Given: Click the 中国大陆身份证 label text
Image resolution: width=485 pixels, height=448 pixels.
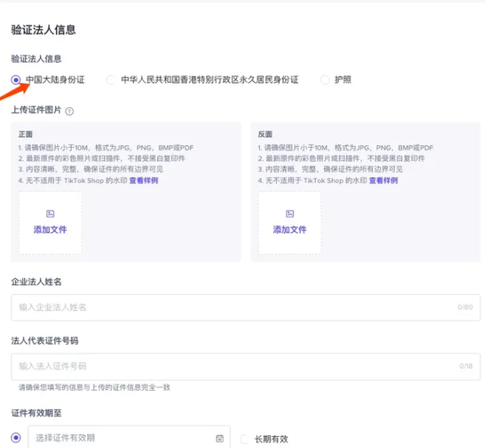Looking at the screenshot, I should coord(55,80).
